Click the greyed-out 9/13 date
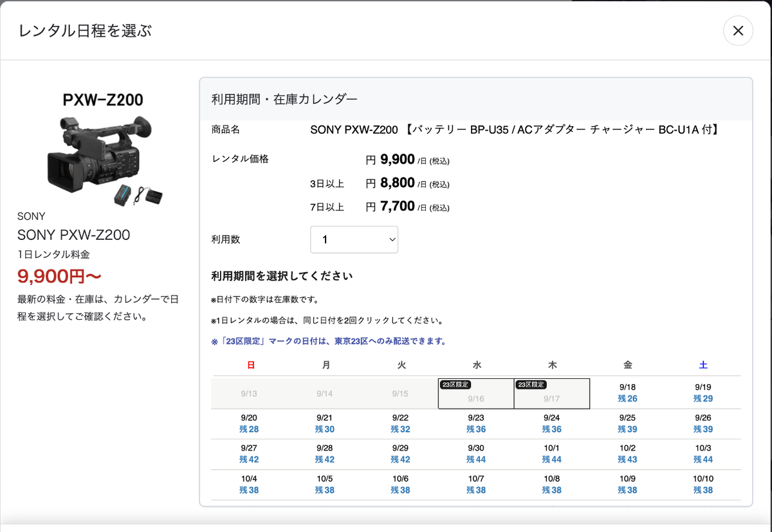This screenshot has height=532, width=772. click(249, 394)
